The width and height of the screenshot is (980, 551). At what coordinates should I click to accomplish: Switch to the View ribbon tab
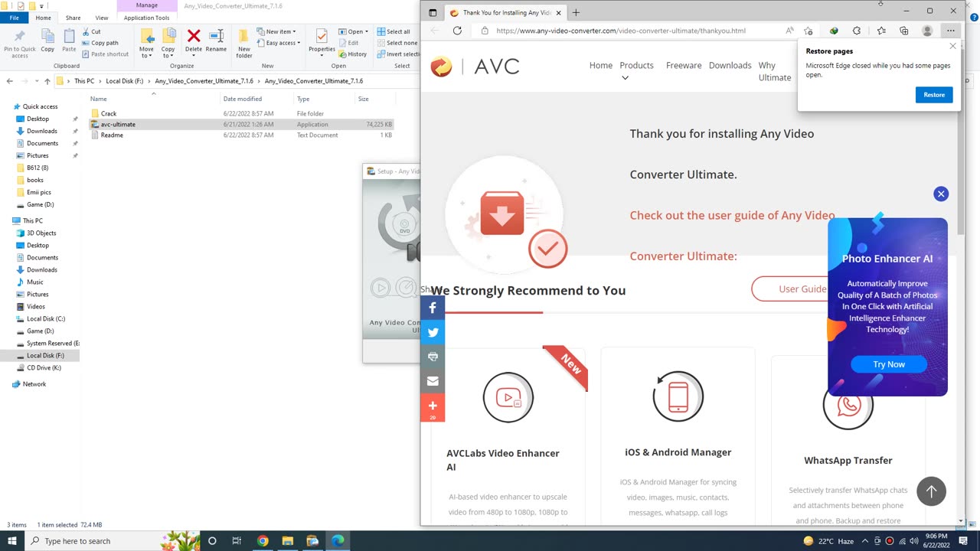(101, 18)
